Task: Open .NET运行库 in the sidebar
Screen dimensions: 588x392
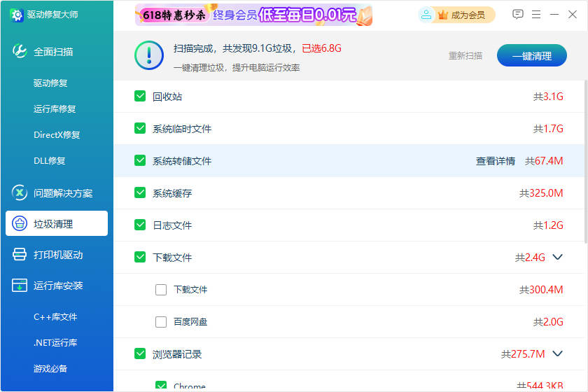Action: pos(55,342)
